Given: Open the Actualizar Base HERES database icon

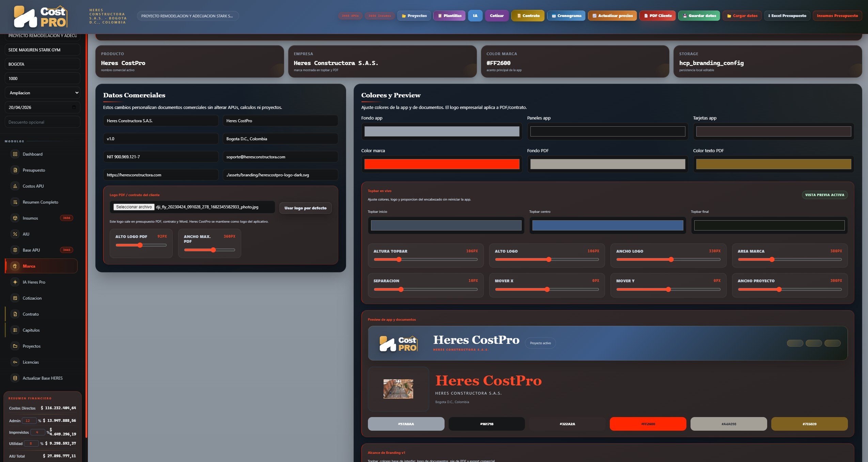Looking at the screenshot, I should 15,378.
